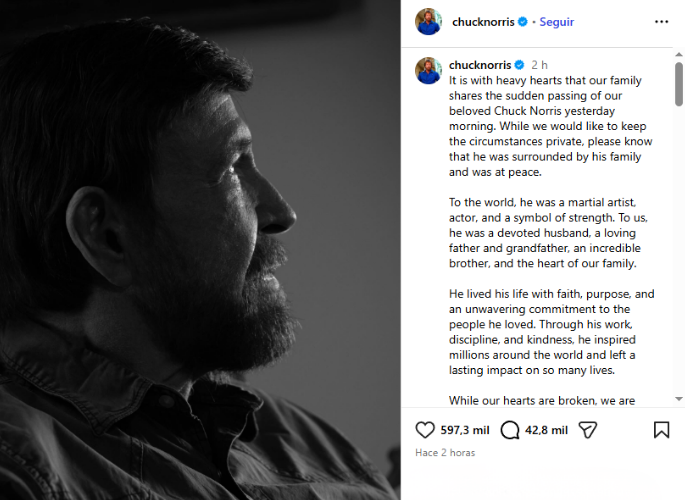Click the avatar beside the caption

(x=429, y=70)
